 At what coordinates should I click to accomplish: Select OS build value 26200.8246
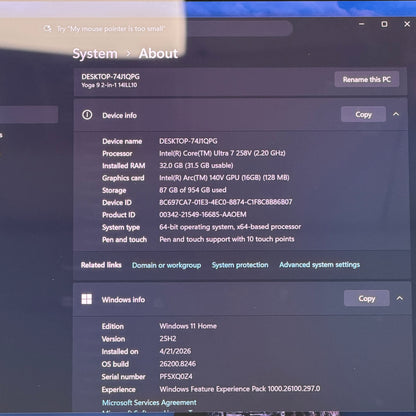[178, 364]
